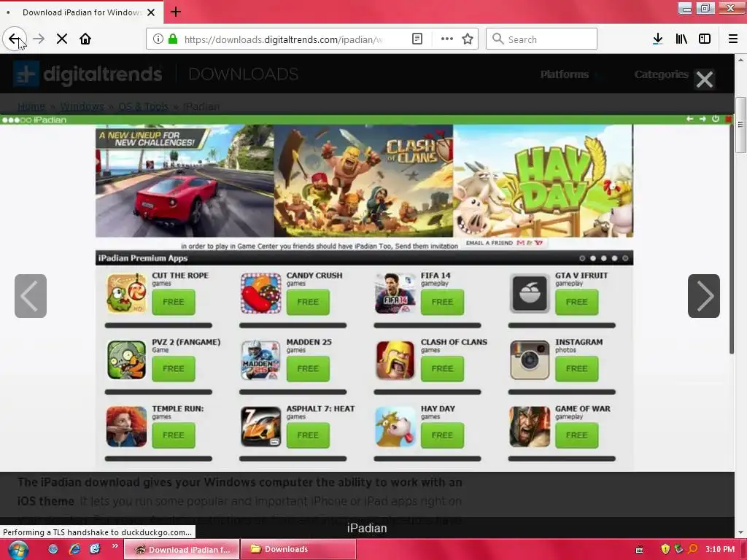Click the Hay Day banner image
This screenshot has height=560, width=747.
tap(543, 181)
